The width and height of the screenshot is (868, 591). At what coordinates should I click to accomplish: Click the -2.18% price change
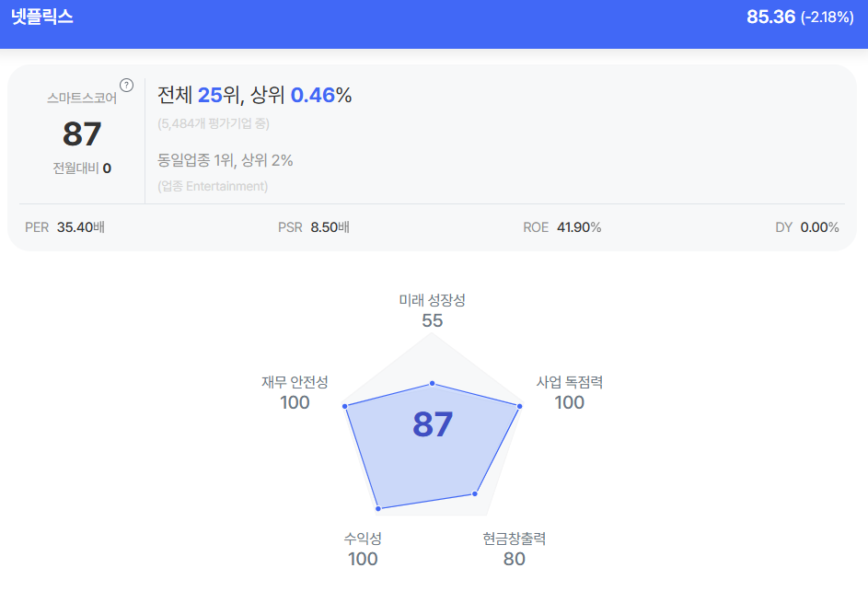pos(827,17)
